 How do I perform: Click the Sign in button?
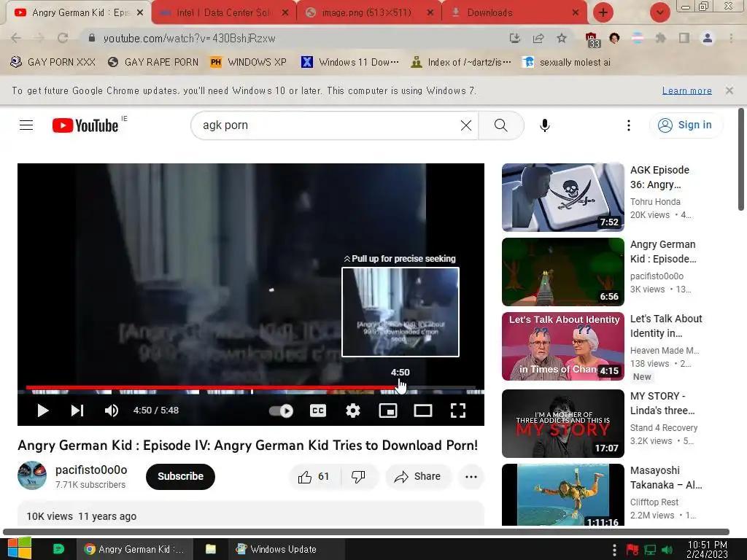[685, 125]
